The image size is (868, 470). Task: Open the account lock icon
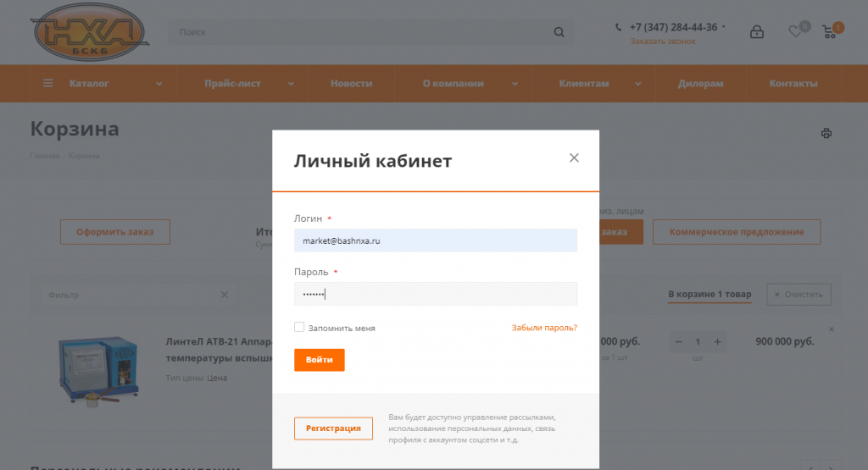(x=757, y=32)
